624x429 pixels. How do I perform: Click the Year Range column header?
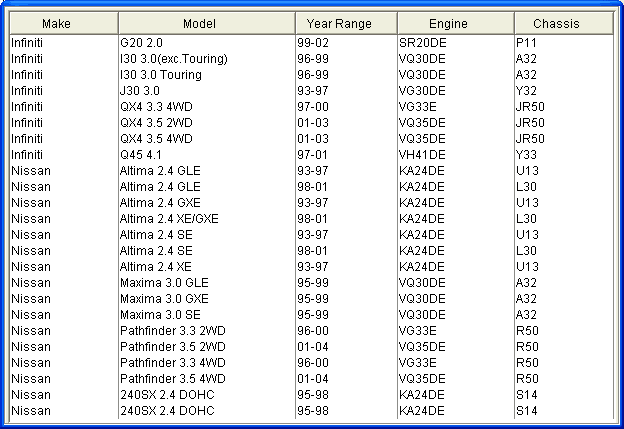click(346, 23)
